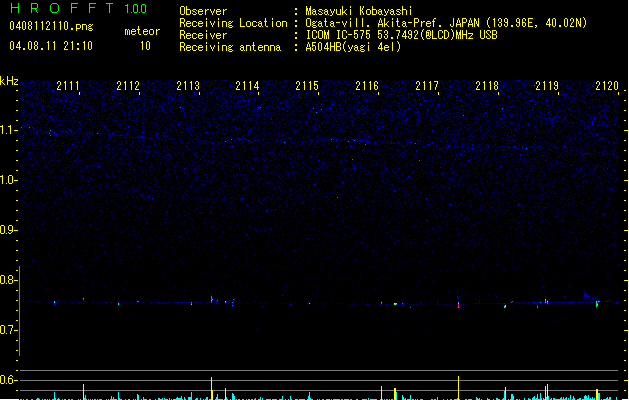629x400 pixels.
Task: Click the Receiving Location text Ogata-vill. Akita-Pref.
Action: pyautogui.click(x=375, y=23)
